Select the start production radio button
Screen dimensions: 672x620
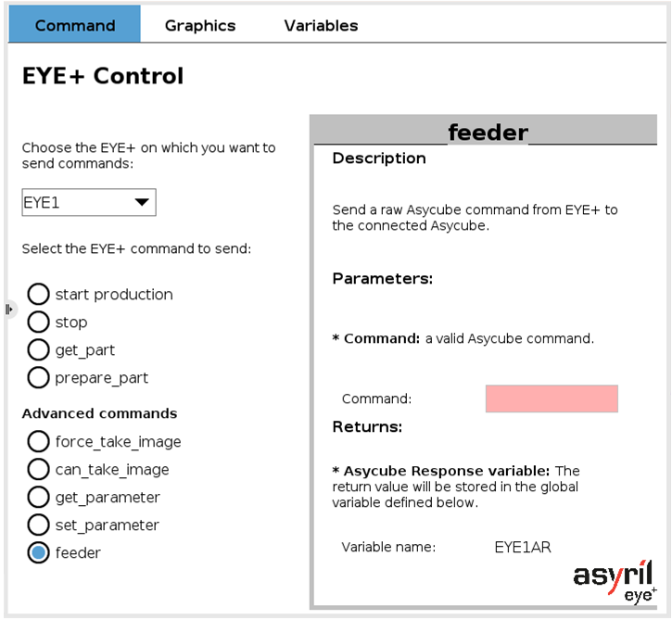point(38,295)
